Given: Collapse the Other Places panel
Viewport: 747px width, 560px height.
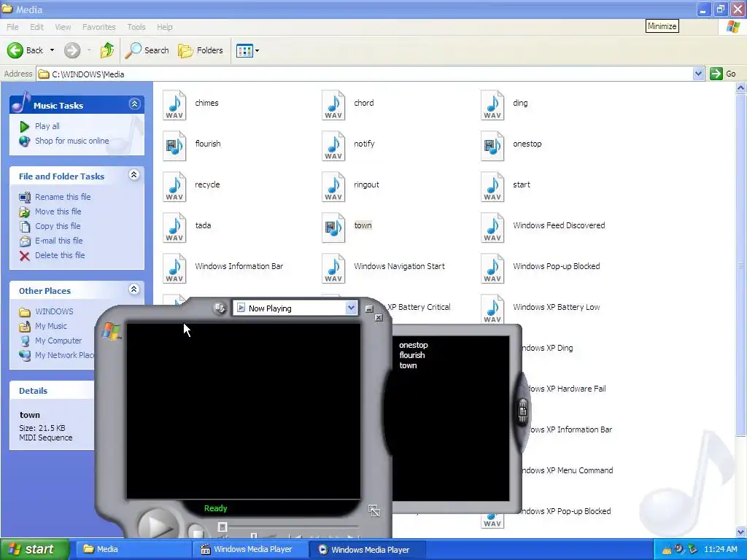Looking at the screenshot, I should pyautogui.click(x=134, y=289).
